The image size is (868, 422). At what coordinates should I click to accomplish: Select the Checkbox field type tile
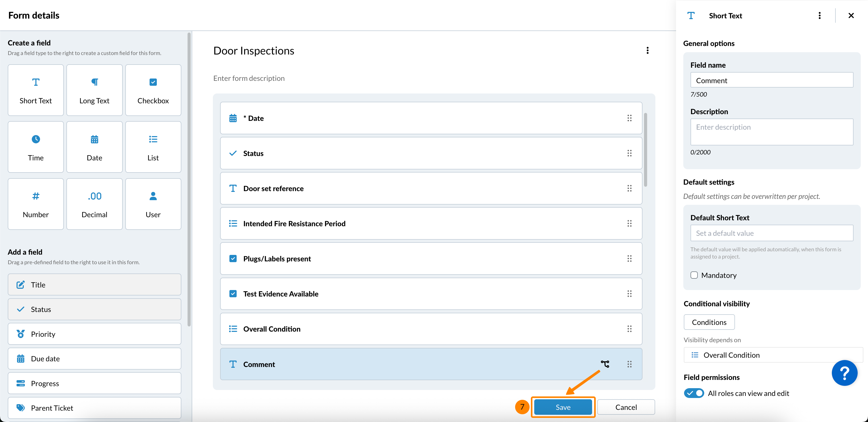click(x=153, y=90)
